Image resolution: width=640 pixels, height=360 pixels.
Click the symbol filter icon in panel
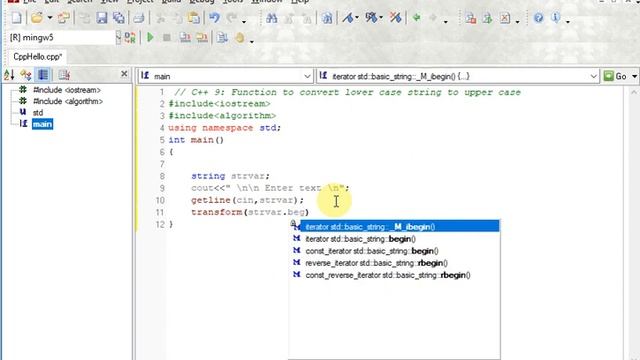coord(26,75)
